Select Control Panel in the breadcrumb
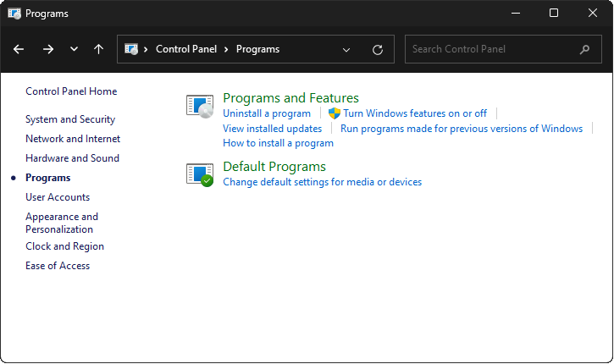 [x=186, y=49]
